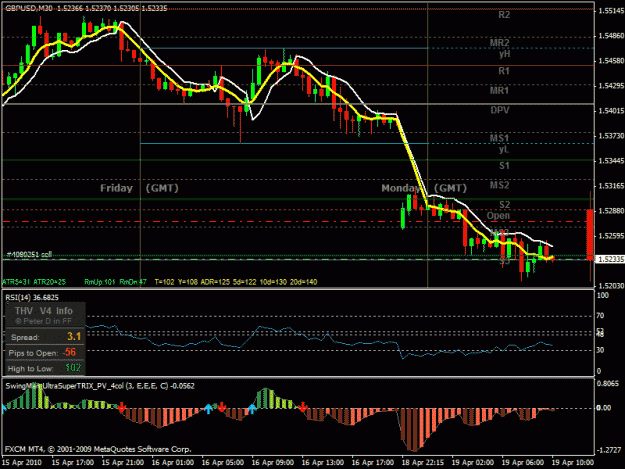
Task: Click the red down arrow near 16 Apr 13:00
Action: click(303, 407)
